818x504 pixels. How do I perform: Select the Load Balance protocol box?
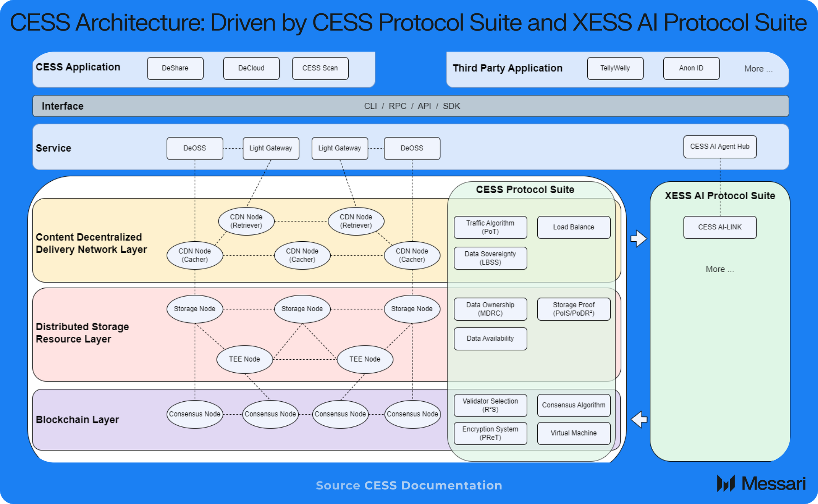(574, 227)
